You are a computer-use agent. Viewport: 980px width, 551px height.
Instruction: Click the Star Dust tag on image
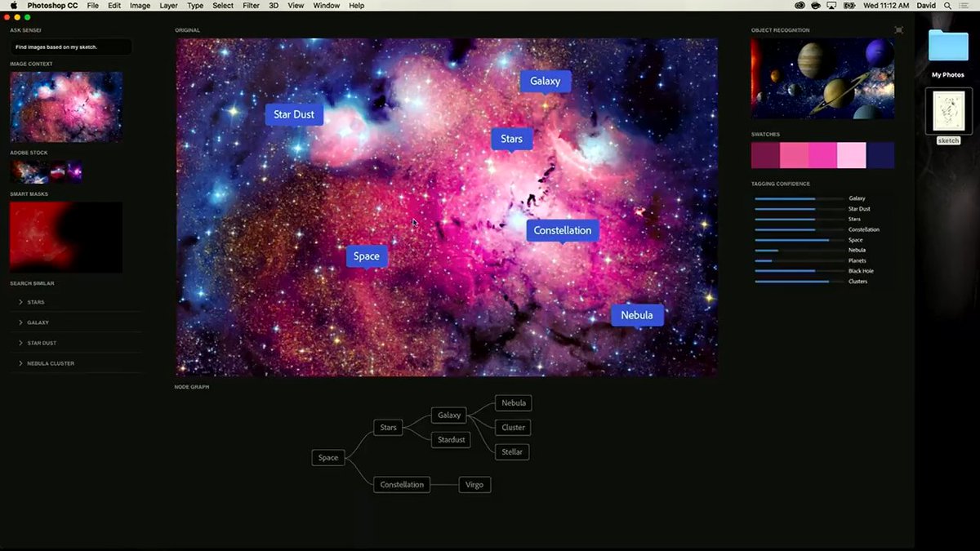(x=294, y=115)
